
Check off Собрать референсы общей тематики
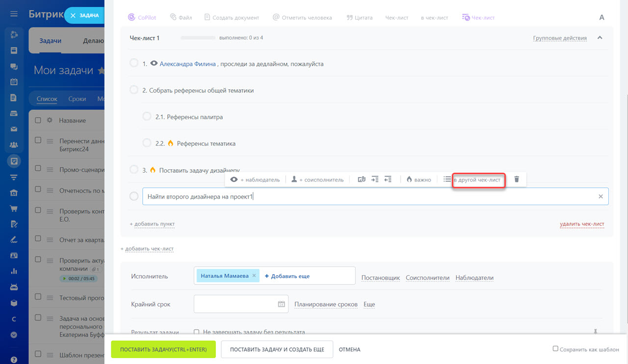134,90
